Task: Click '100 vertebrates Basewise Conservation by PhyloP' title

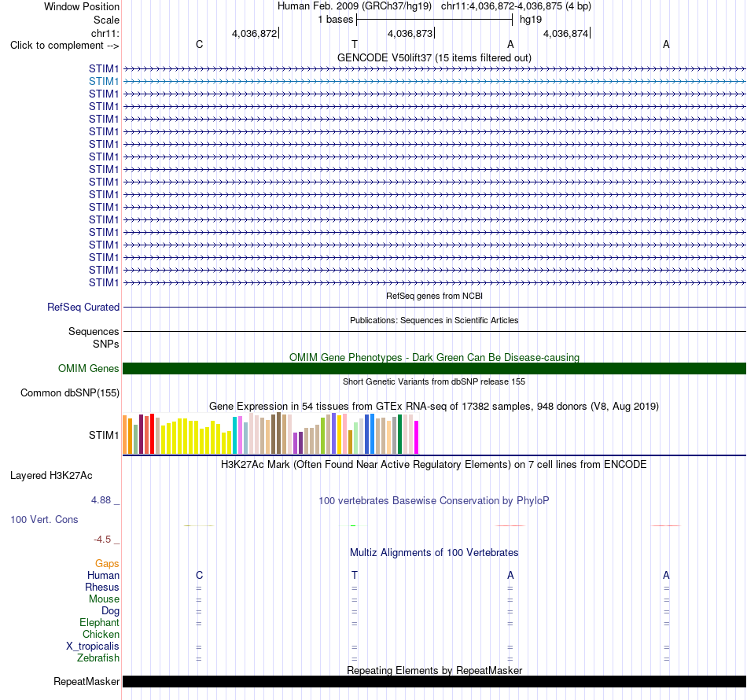Action: pyautogui.click(x=434, y=501)
